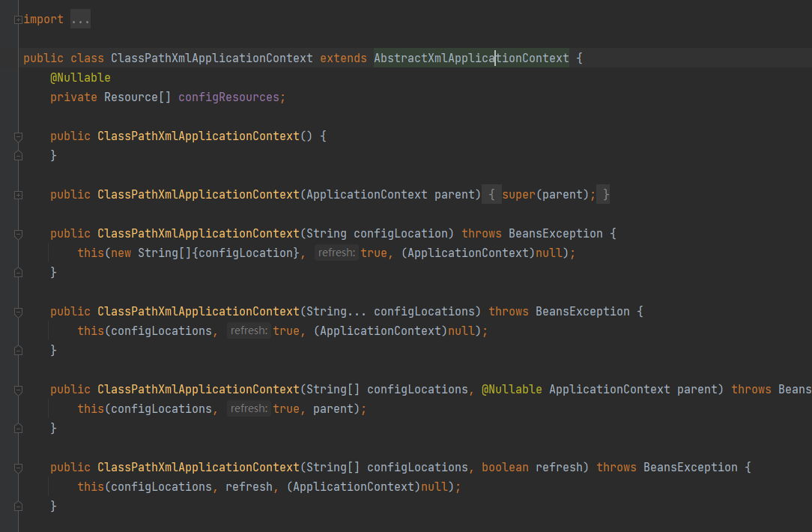Click refresh hint before 'true, parent'
This screenshot has height=532, width=812.
coord(249,409)
